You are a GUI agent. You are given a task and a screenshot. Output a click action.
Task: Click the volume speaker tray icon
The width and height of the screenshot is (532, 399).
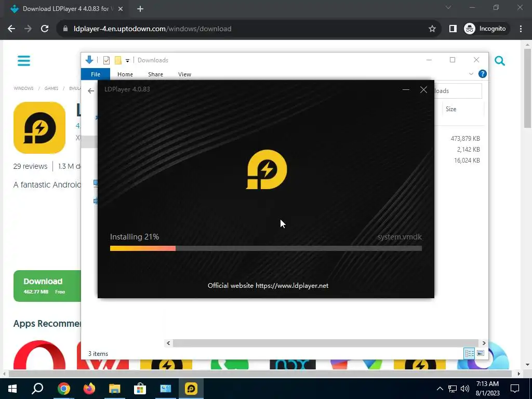[465, 389]
